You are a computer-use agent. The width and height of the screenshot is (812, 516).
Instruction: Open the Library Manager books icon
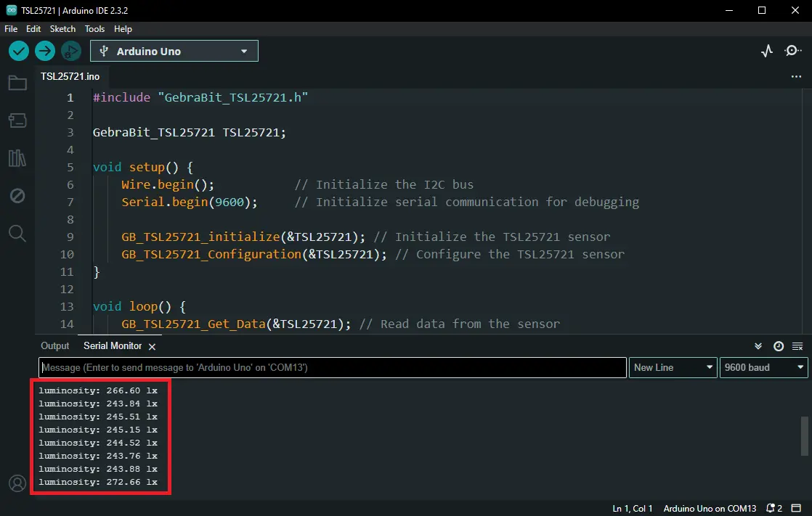[17, 158]
